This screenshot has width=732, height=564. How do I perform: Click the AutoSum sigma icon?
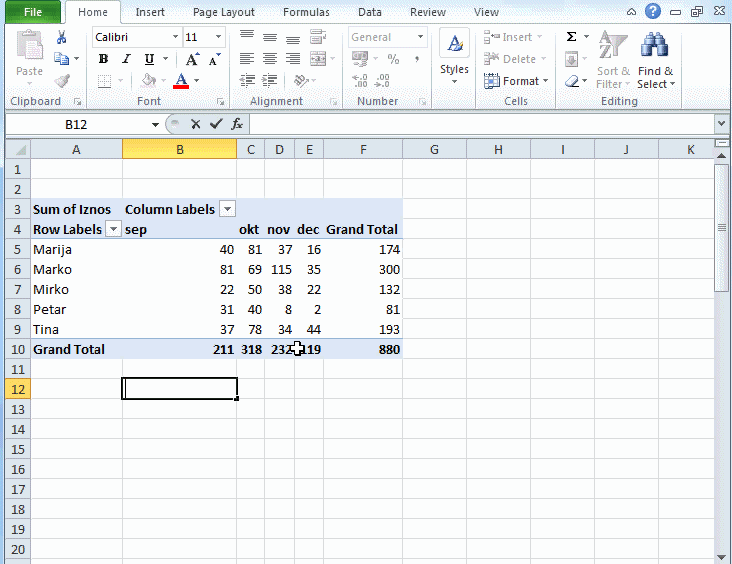571,37
